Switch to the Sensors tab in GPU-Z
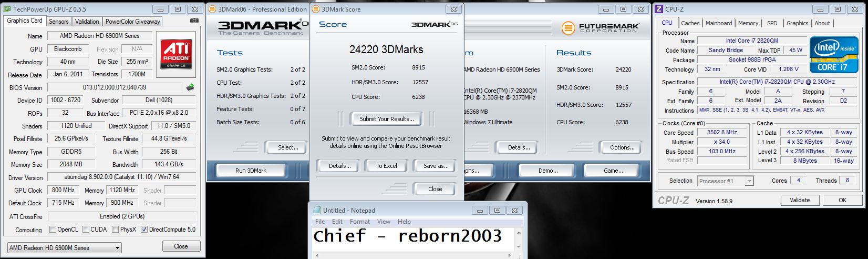Viewport: 868px width, 259px height. click(x=58, y=22)
